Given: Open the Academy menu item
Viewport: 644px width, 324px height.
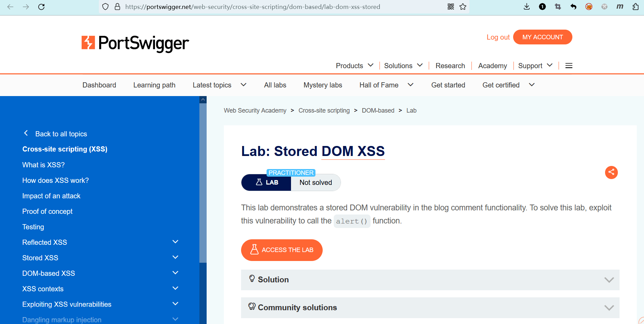Looking at the screenshot, I should click(492, 66).
